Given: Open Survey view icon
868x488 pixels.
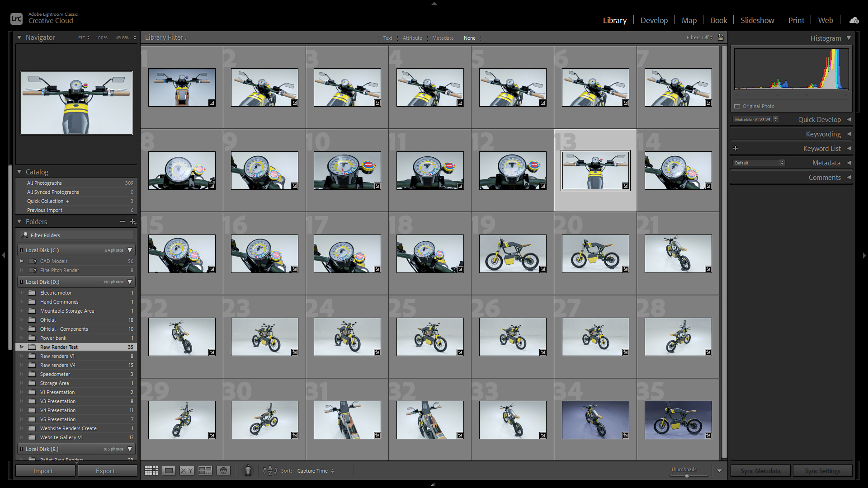Looking at the screenshot, I should (205, 471).
